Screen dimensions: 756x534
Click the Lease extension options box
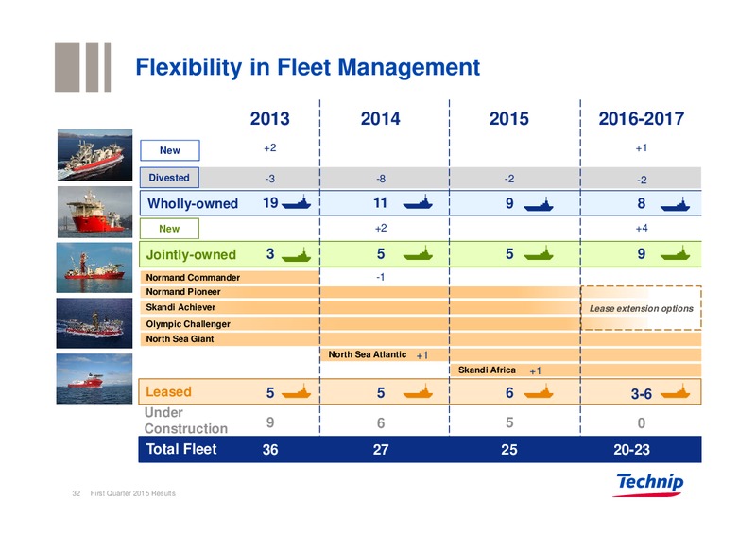(641, 308)
